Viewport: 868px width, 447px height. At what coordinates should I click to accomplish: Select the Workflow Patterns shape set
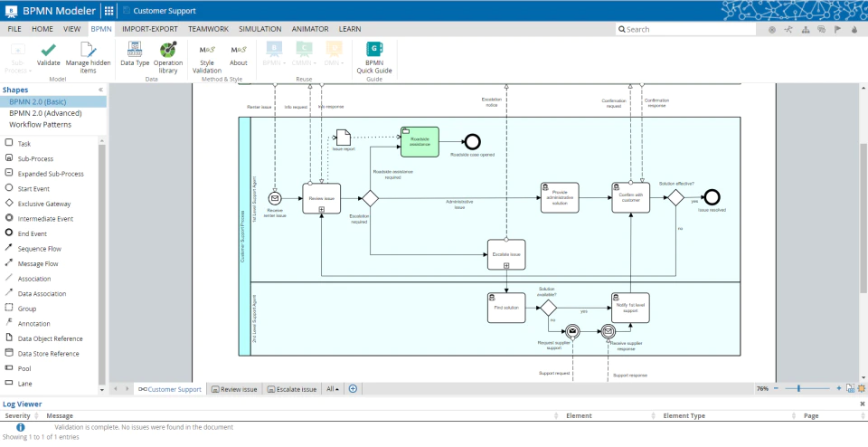[x=40, y=125]
